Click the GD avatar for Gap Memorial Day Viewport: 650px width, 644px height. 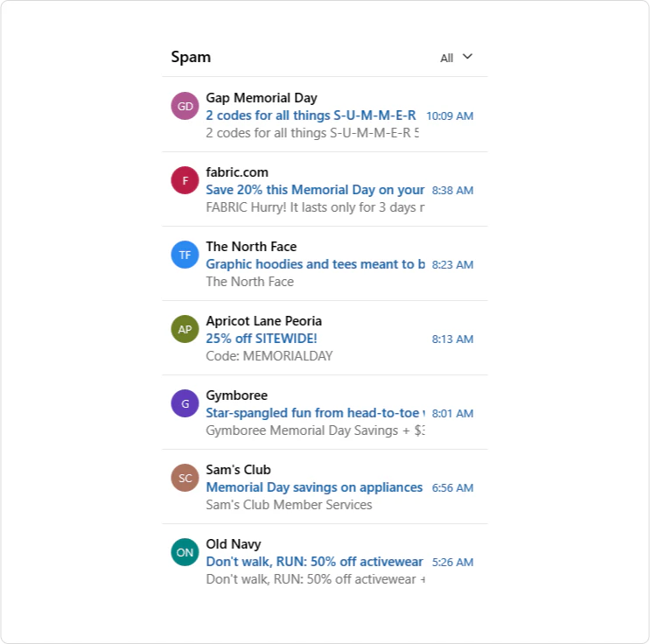(x=185, y=106)
